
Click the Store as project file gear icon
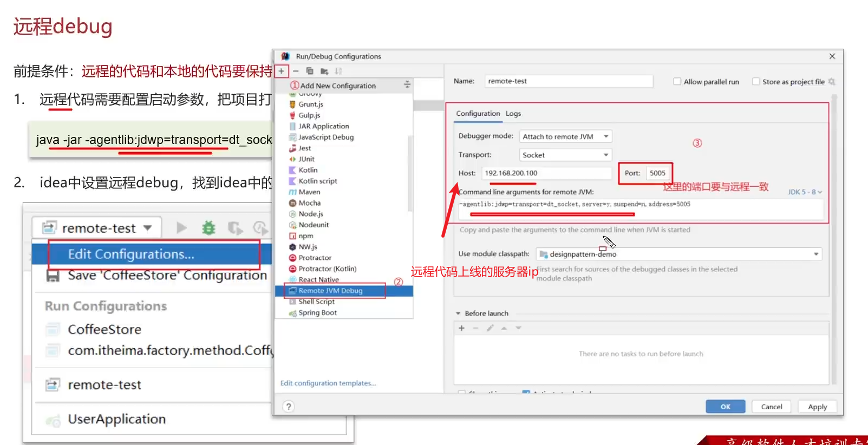tap(832, 82)
